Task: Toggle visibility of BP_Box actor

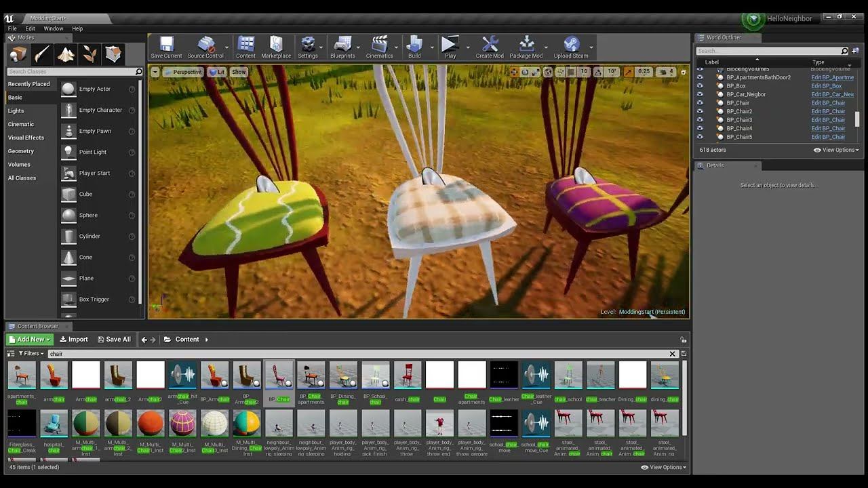Action: pos(700,86)
